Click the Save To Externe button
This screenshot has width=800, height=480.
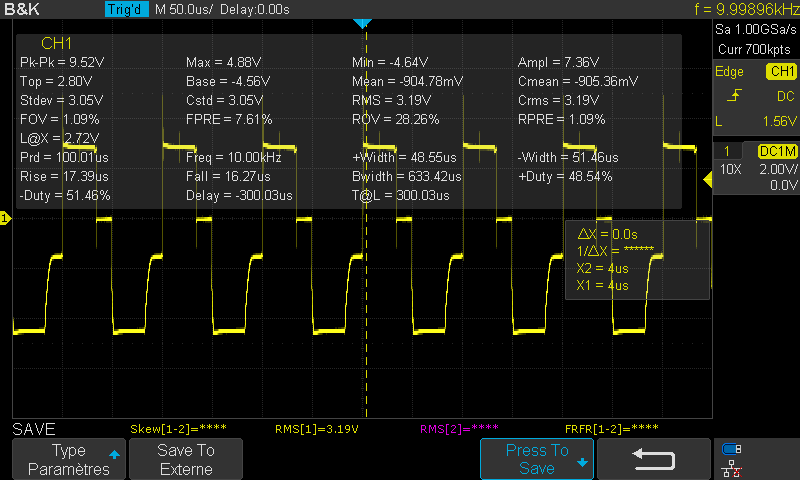click(186, 459)
